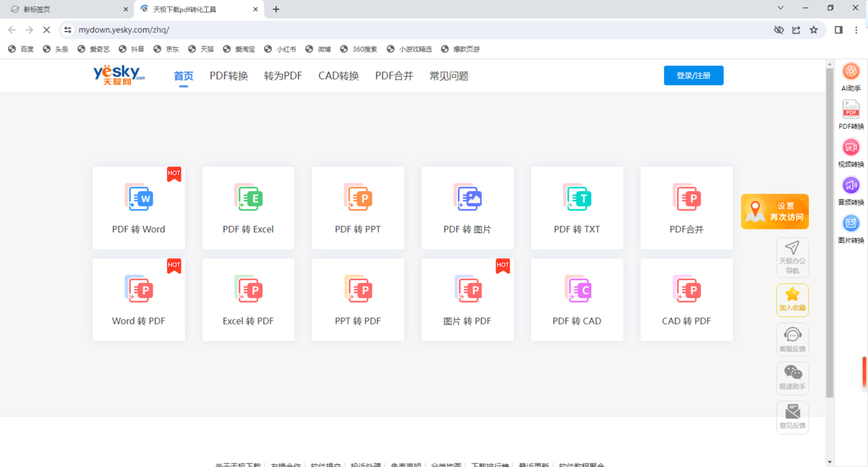Open the PDF 转 Excel converter icon
This screenshot has height=467, width=868.
coord(248,198)
